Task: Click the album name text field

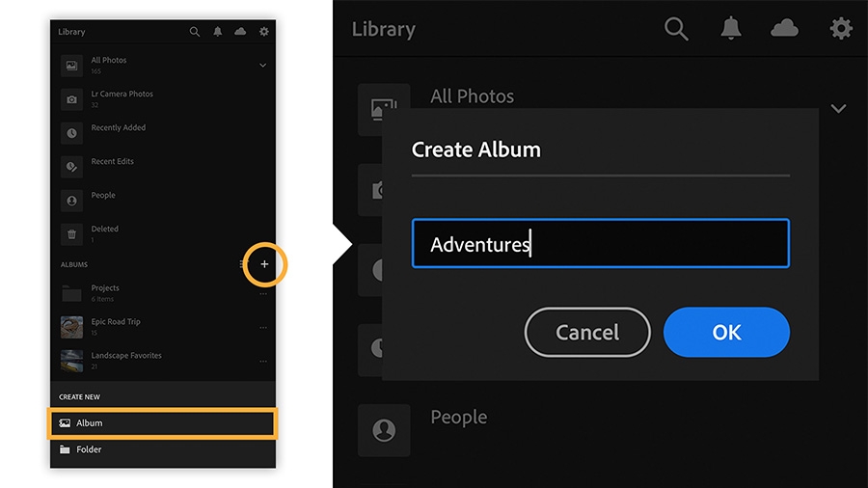Action: tap(600, 244)
